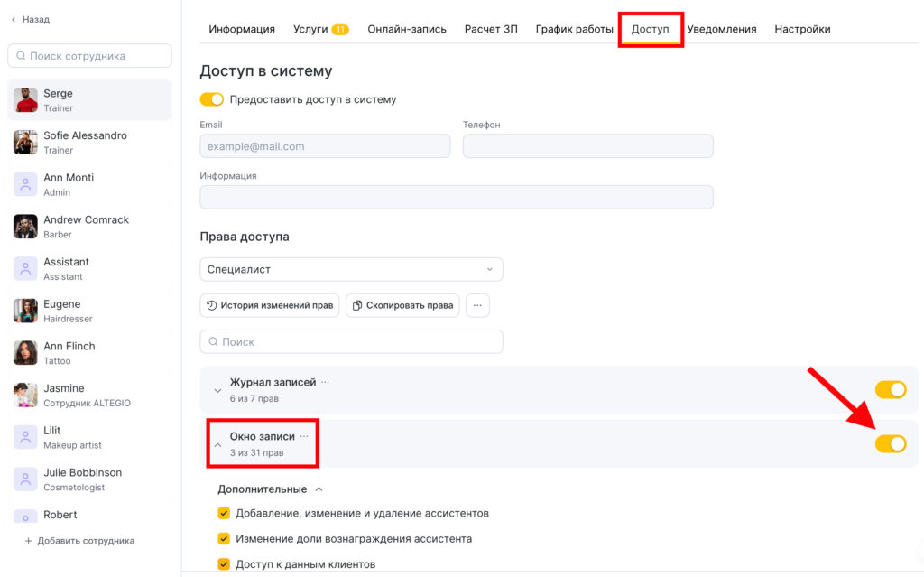Expand the Журнал записей section chevron
924x577 pixels.
[x=217, y=390]
